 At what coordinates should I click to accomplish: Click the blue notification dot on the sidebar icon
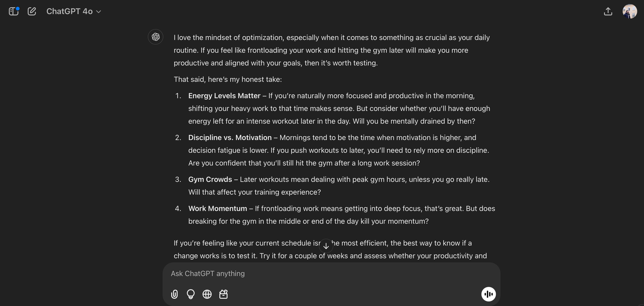click(x=18, y=8)
